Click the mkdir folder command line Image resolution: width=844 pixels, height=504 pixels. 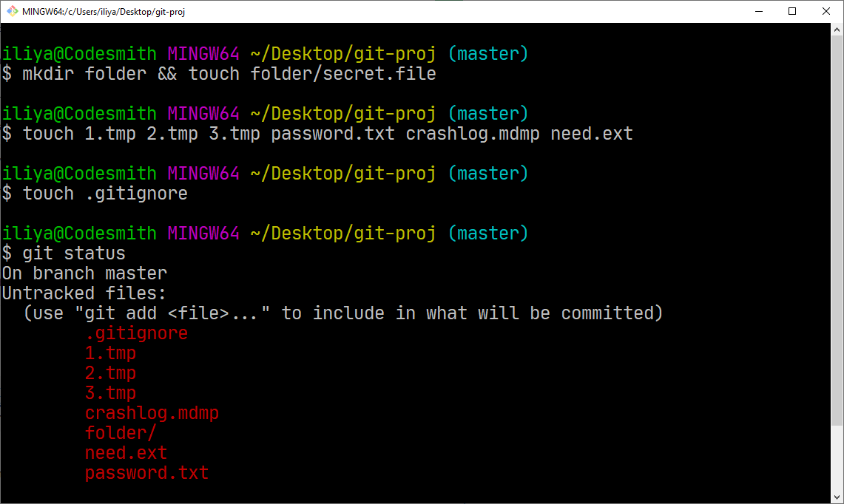click(x=219, y=73)
